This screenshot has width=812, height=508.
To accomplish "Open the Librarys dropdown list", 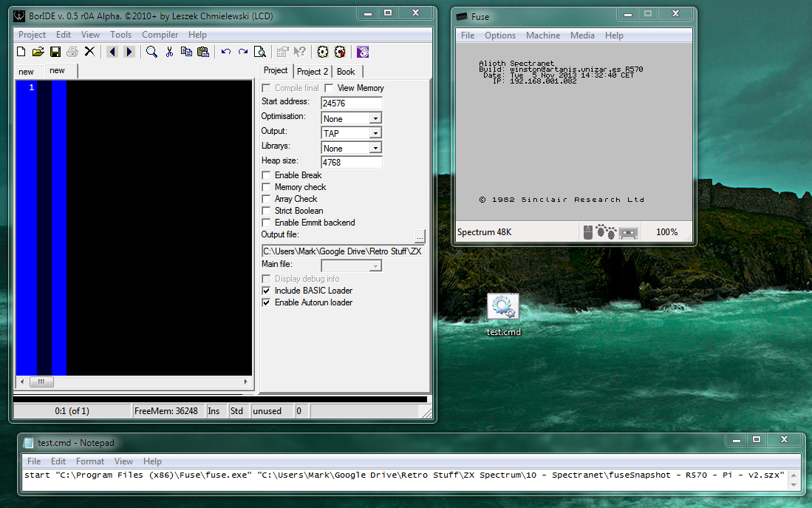I will tap(375, 148).
